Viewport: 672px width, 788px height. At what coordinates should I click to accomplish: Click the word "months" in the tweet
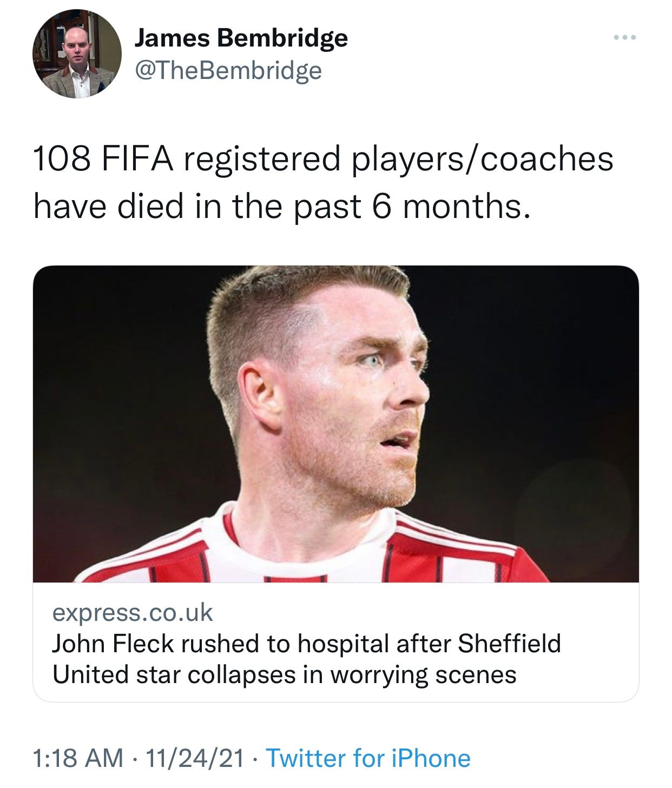click(x=463, y=206)
